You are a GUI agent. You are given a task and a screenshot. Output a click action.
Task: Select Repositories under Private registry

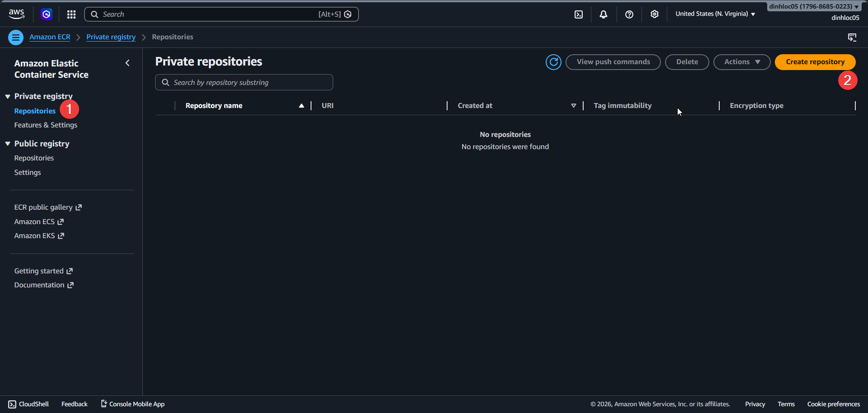coord(34,111)
